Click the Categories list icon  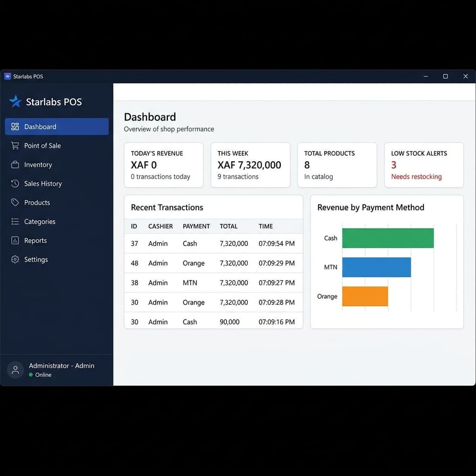[x=15, y=222]
